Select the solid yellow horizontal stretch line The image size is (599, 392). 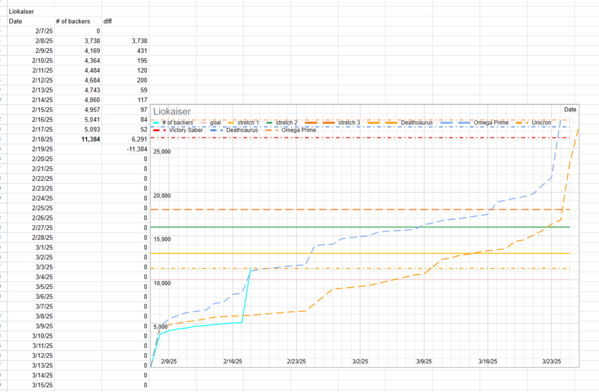pyautogui.click(x=360, y=253)
